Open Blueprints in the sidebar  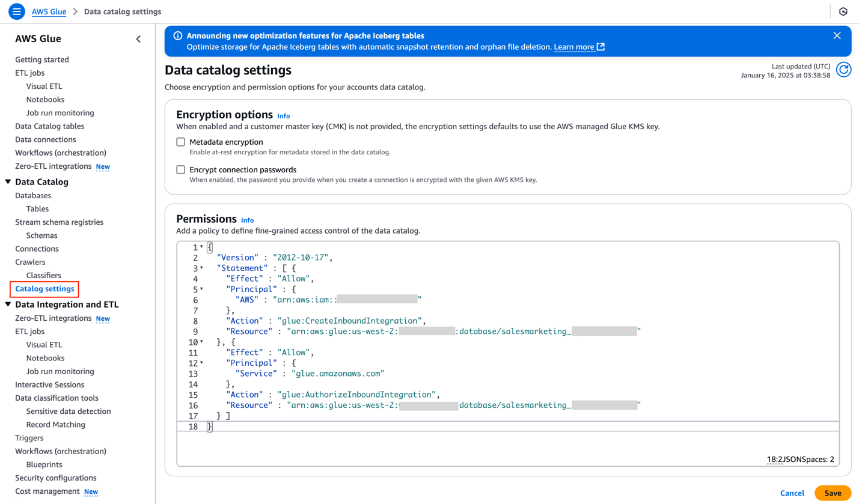pos(44,464)
